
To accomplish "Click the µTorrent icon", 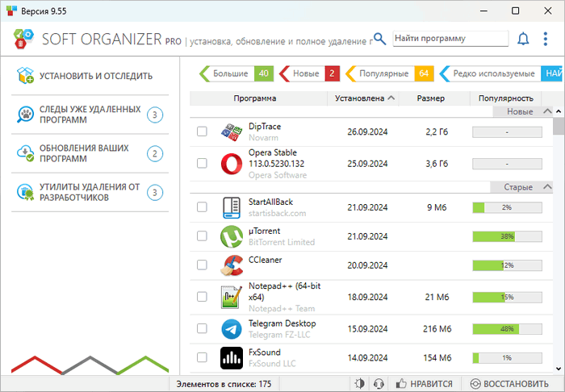I will click(232, 236).
